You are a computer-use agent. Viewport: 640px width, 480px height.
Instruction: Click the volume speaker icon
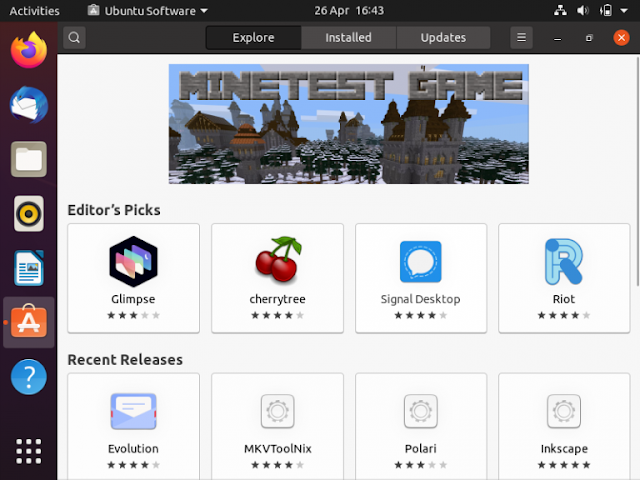(x=582, y=11)
